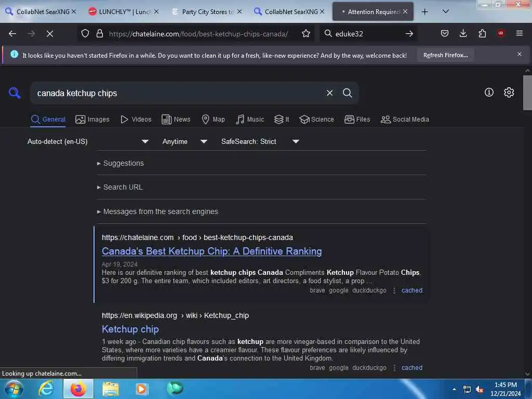Click the SearXNG logo magnifier
Screen dimensions: 532x399
point(15,92)
